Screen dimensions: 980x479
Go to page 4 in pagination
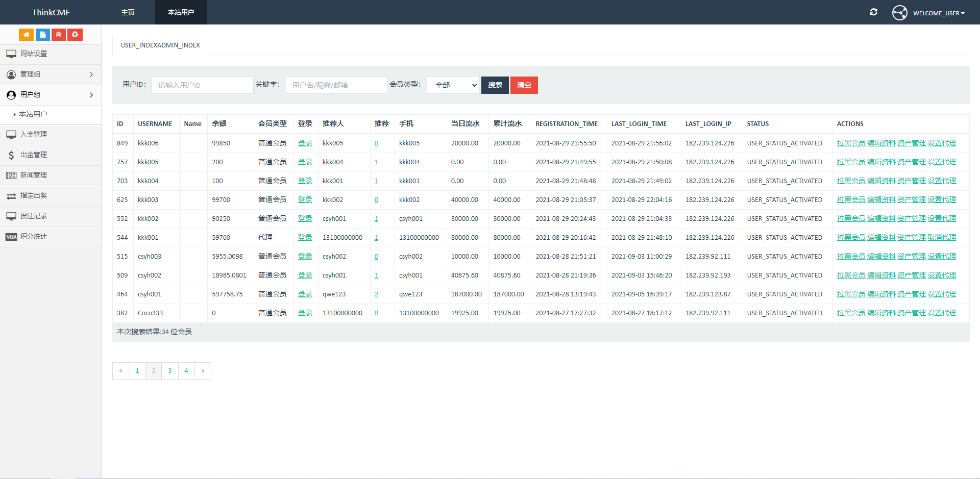coord(186,371)
